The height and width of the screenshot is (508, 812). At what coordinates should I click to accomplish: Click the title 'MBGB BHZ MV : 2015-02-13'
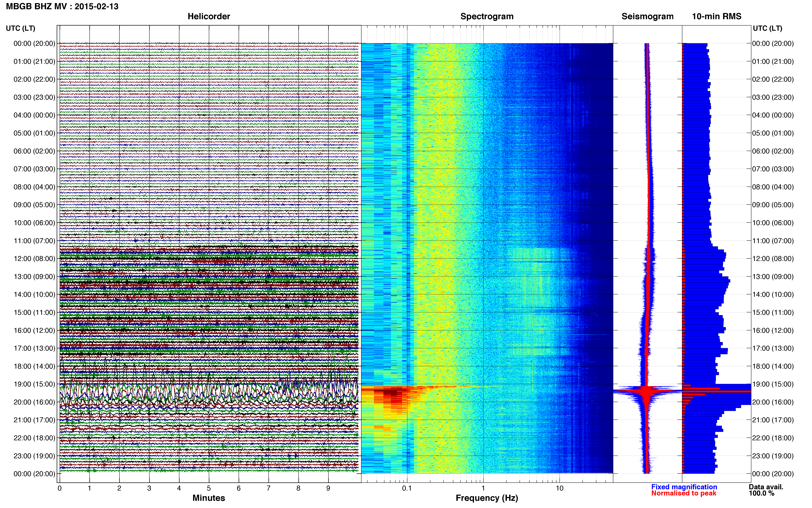point(62,6)
